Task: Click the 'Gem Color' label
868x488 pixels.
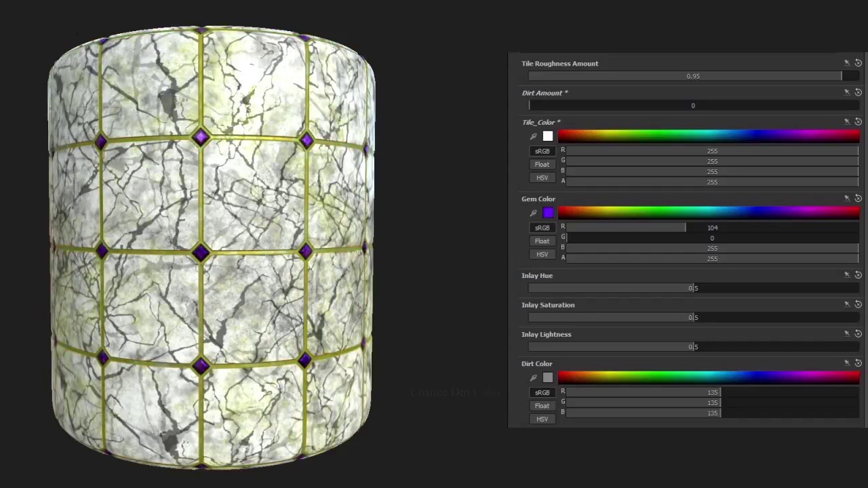Action: click(x=538, y=199)
